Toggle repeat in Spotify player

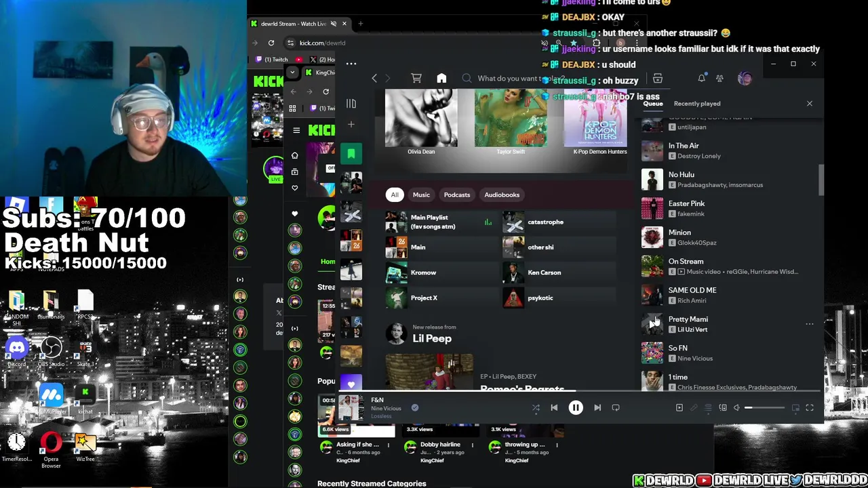616,408
